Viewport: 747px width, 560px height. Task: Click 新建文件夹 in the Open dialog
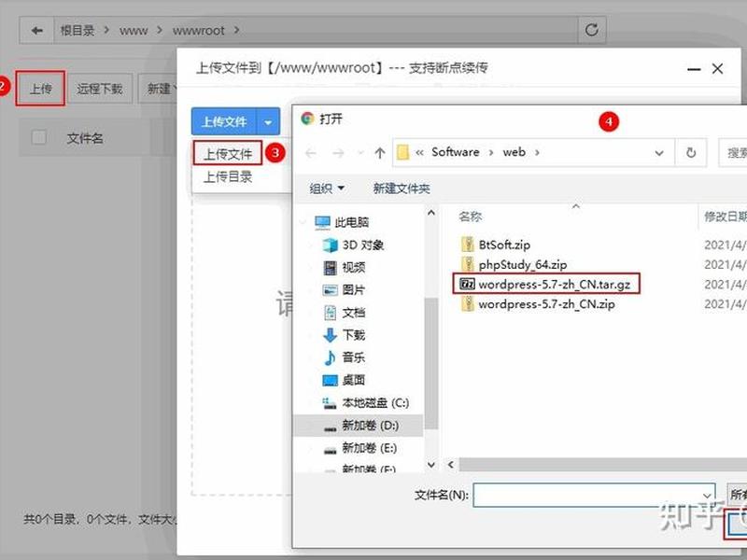tap(402, 189)
